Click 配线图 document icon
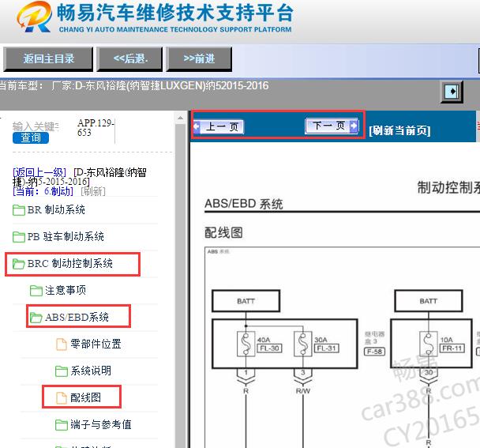This screenshot has width=480, height=448. pyautogui.click(x=62, y=398)
